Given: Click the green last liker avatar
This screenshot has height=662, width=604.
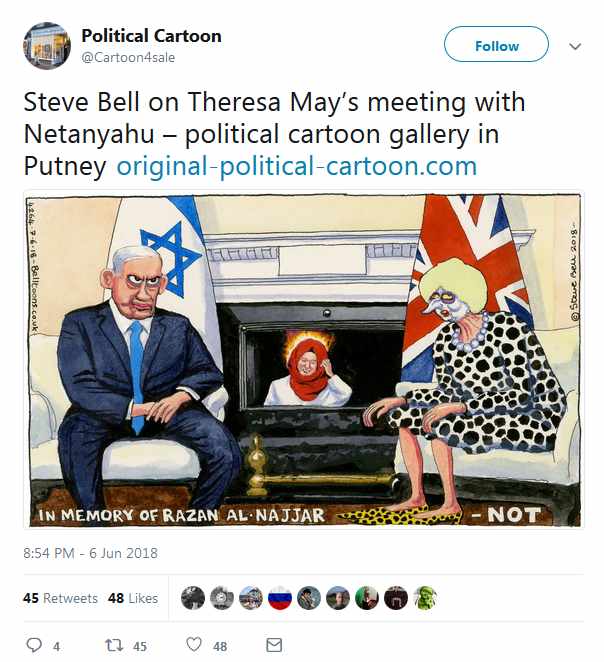Looking at the screenshot, I should (x=425, y=598).
